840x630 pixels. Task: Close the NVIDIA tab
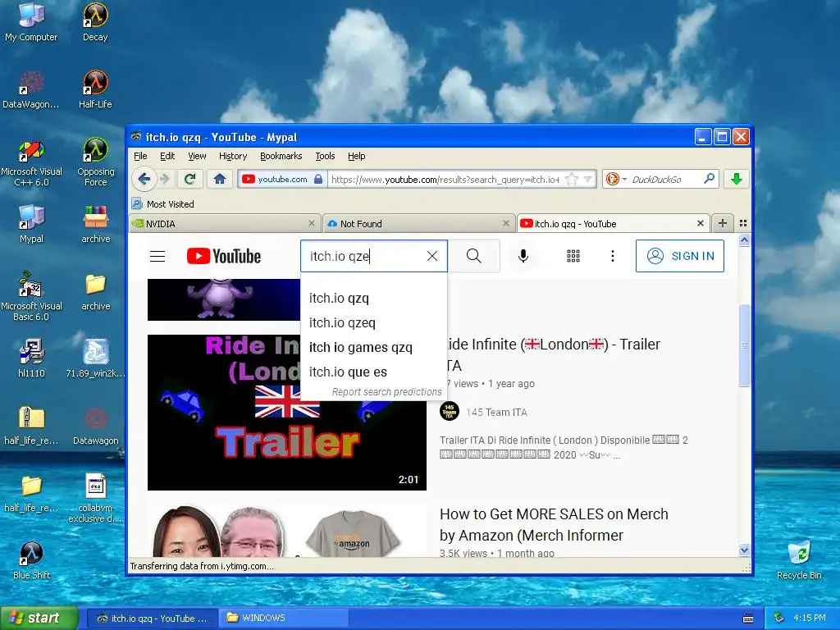[312, 223]
